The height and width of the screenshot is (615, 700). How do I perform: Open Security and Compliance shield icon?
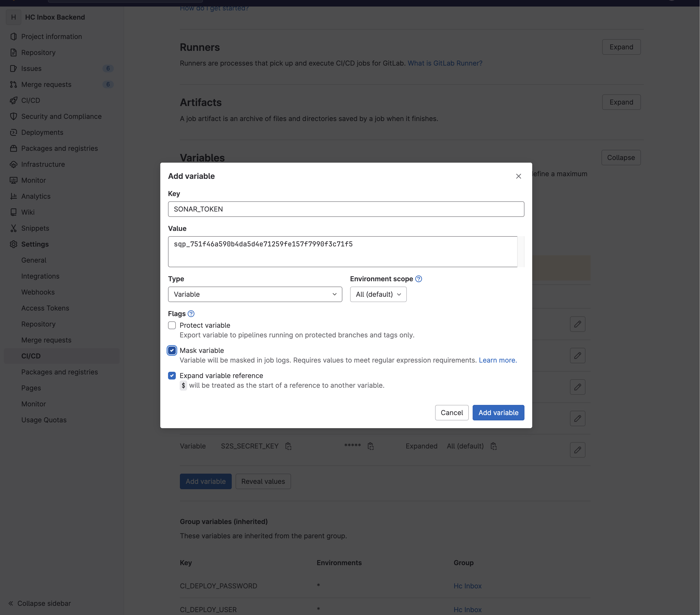13,116
